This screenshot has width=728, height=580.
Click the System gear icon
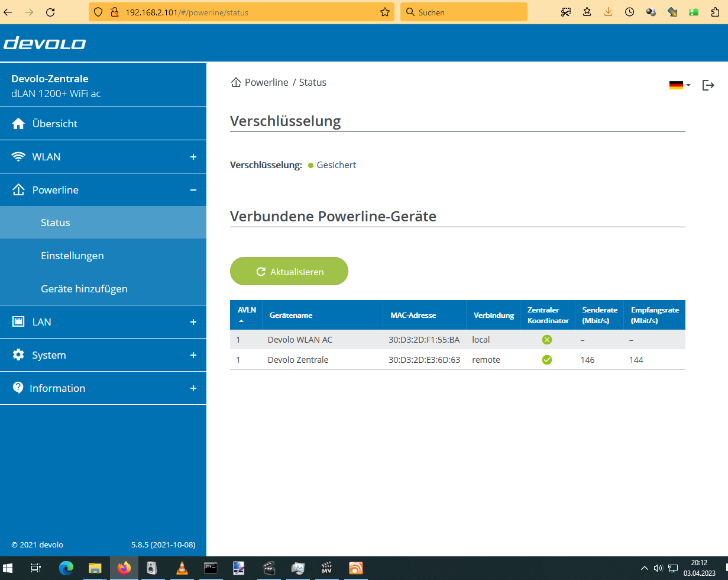point(18,355)
